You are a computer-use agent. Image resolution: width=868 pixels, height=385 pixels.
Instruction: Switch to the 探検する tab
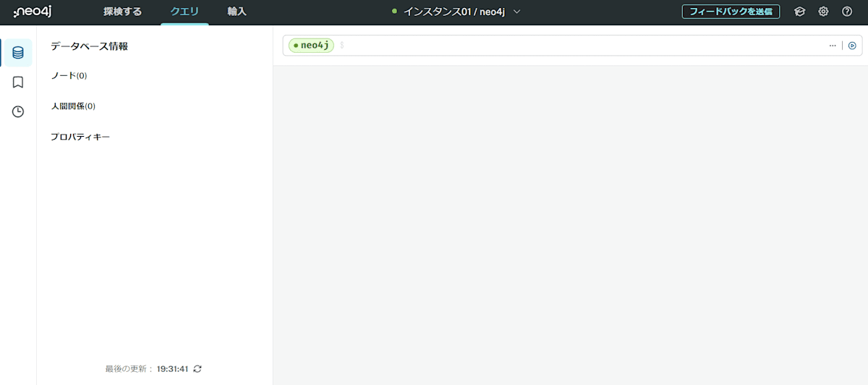[x=122, y=12]
